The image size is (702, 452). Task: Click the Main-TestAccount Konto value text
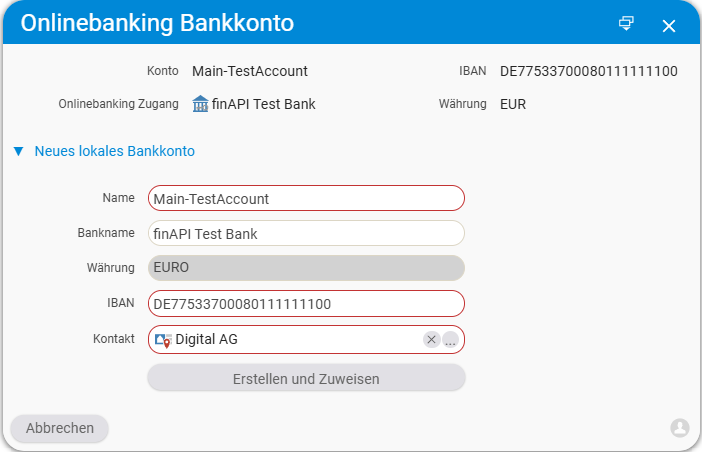[x=250, y=71]
